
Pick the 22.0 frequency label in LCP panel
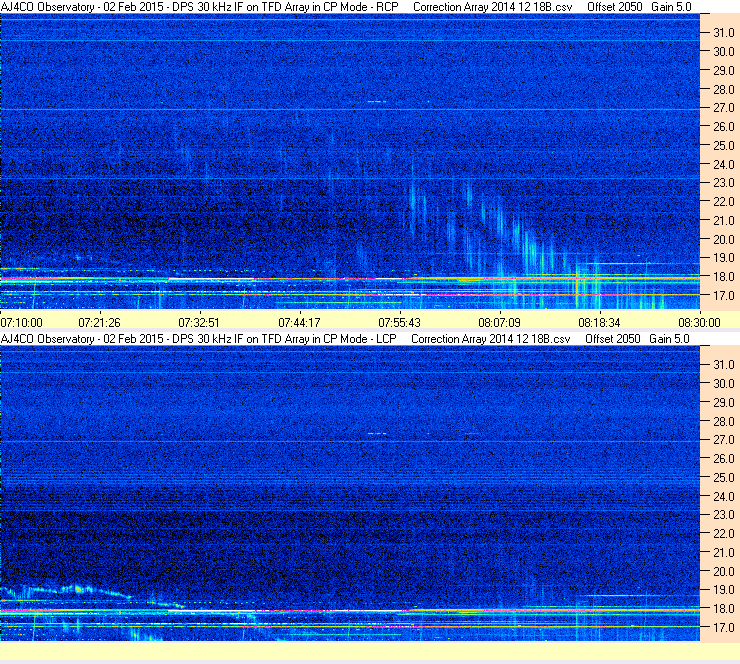pyautogui.click(x=723, y=534)
